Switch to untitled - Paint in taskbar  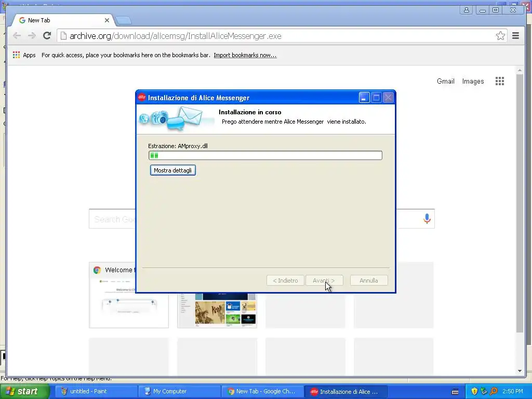coord(95,391)
